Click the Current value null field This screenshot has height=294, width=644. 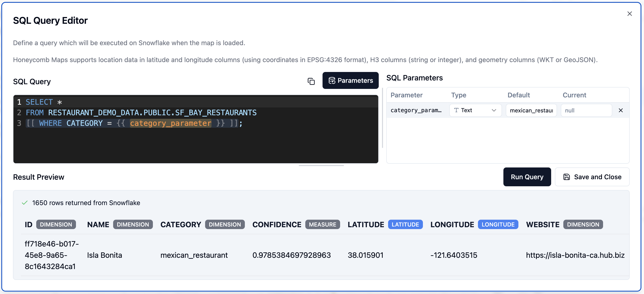[x=586, y=110]
